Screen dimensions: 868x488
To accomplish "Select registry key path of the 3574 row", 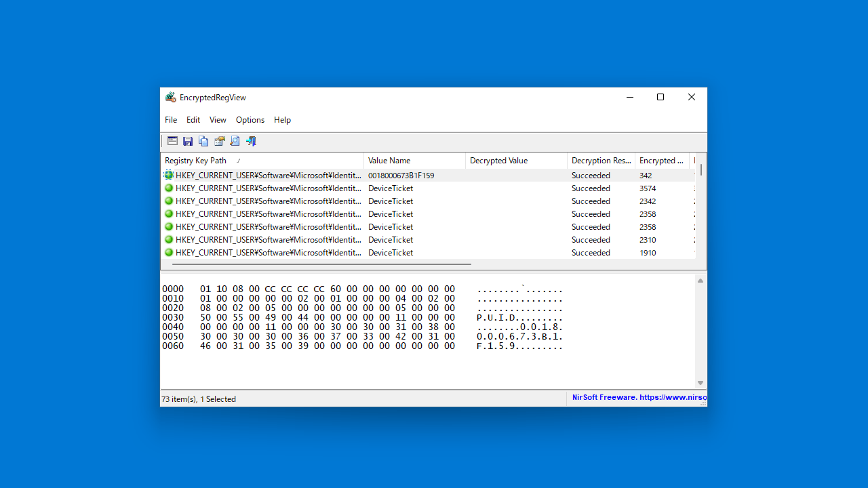I will point(269,188).
